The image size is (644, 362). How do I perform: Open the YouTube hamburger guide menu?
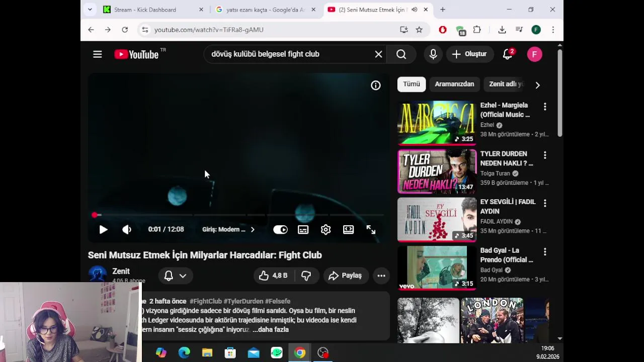98,54
